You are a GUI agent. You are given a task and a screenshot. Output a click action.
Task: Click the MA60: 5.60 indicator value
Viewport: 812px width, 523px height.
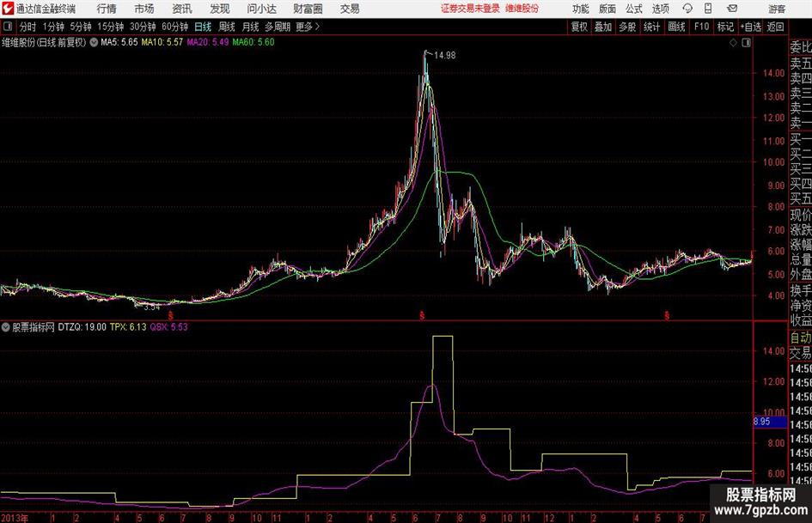point(253,42)
